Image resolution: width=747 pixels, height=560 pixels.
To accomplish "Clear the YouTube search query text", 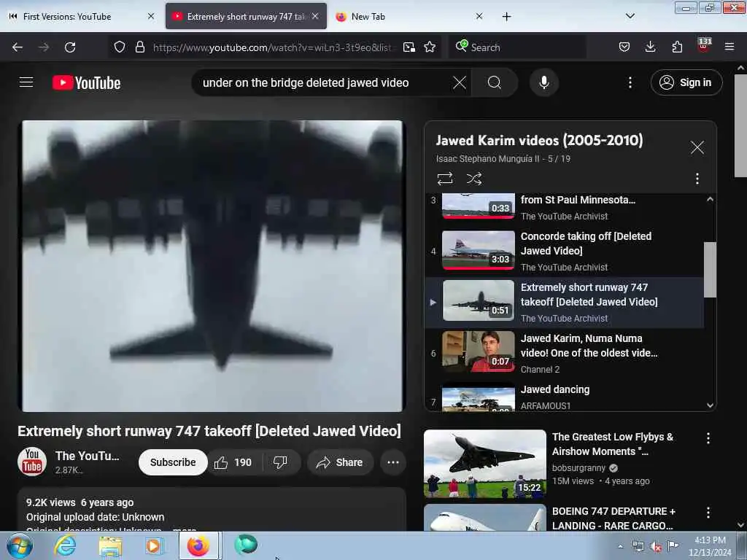I will coord(460,83).
